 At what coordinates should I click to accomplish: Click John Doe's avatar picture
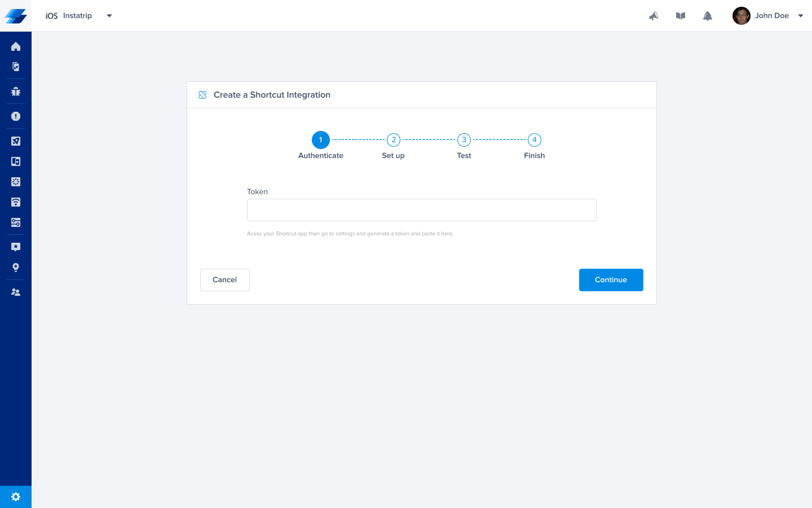coord(742,16)
